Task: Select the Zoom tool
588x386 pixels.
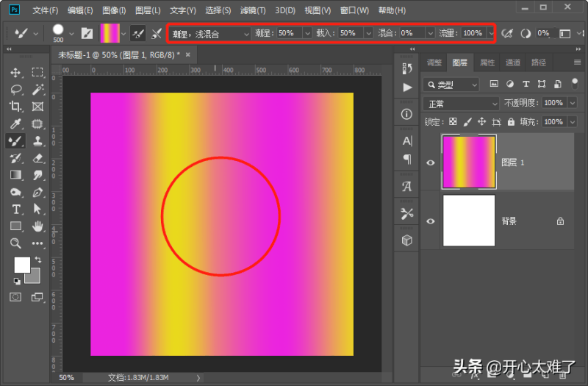Action: pos(15,243)
